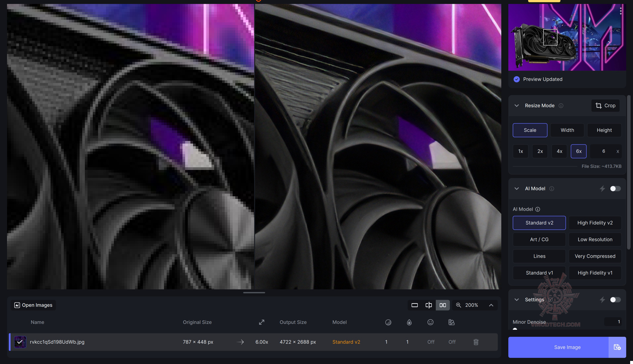633x364 pixels.
Task: Open the three-dot menu on preview thumbnail
Action: click(620, 11)
